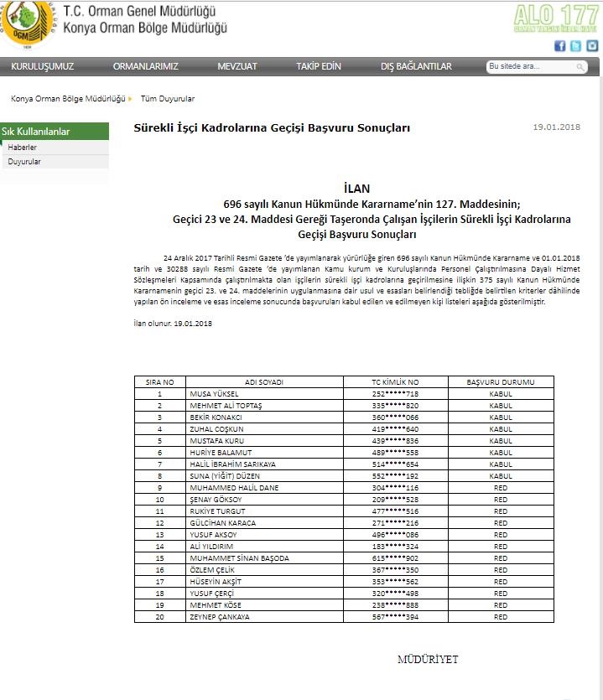Click the ALO 177 banner
The image size is (603, 700).
click(x=555, y=19)
